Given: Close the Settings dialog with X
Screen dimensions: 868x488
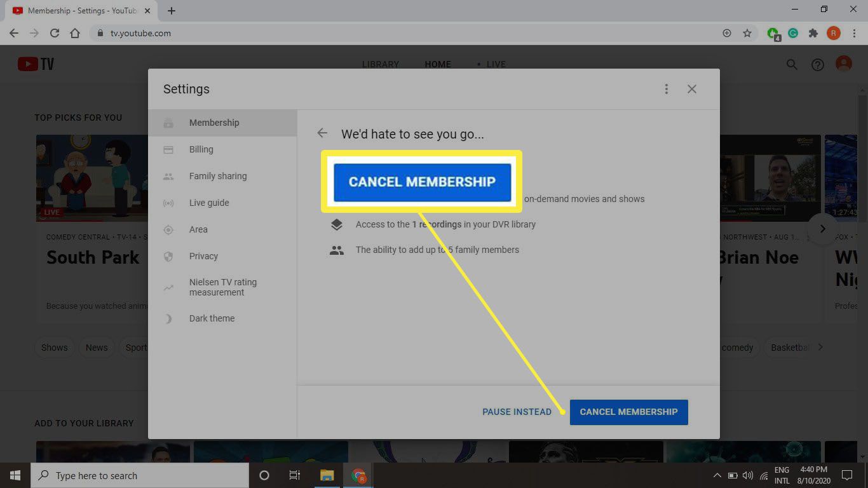Looking at the screenshot, I should click(x=692, y=89).
